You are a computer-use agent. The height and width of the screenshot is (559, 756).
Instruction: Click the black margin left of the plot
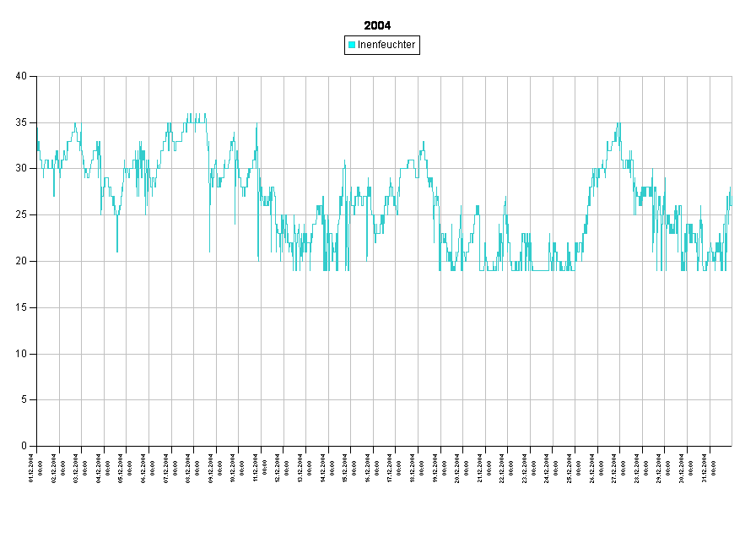click(x=18, y=262)
